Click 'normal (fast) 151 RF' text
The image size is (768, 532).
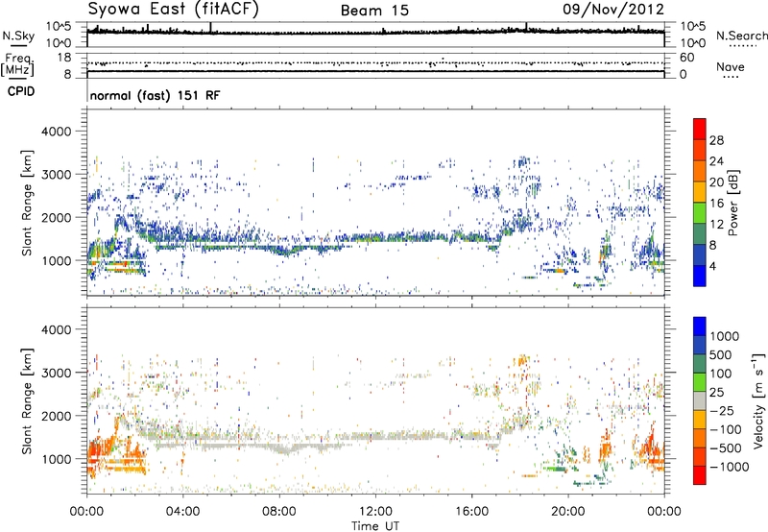coord(156,95)
